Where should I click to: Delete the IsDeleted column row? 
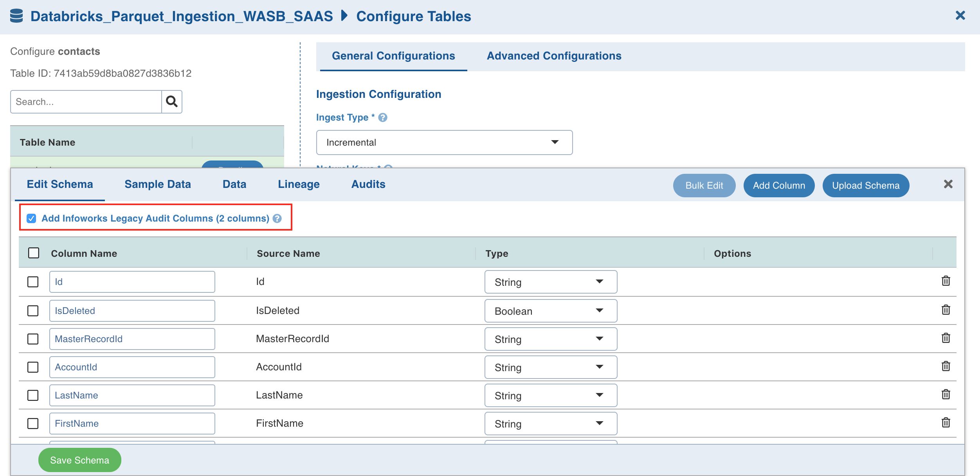tap(946, 310)
